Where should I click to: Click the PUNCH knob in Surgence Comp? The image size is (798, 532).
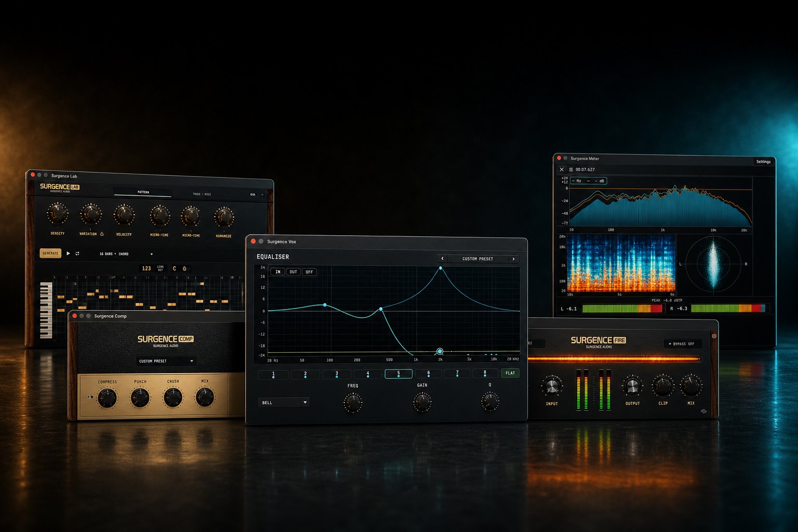[x=140, y=398]
